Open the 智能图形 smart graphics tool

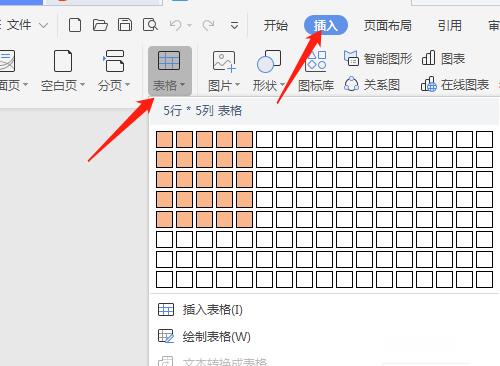click(378, 59)
